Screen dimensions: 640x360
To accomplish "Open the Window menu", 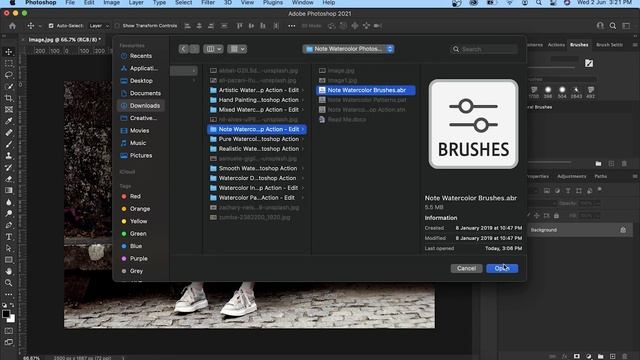I will click(x=302, y=3).
